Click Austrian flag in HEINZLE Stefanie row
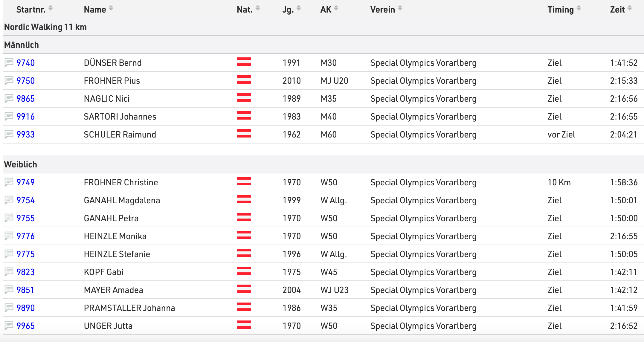The height and width of the screenshot is (342, 644). [x=244, y=253]
